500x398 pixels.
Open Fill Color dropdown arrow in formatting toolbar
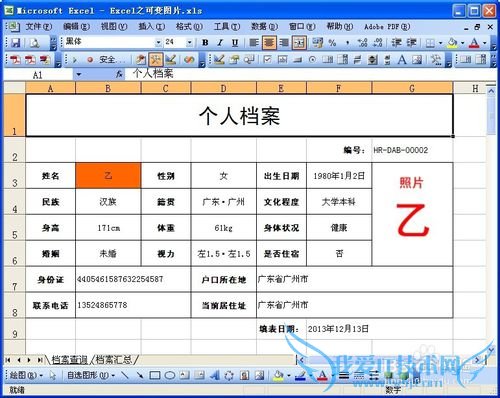click(x=462, y=43)
